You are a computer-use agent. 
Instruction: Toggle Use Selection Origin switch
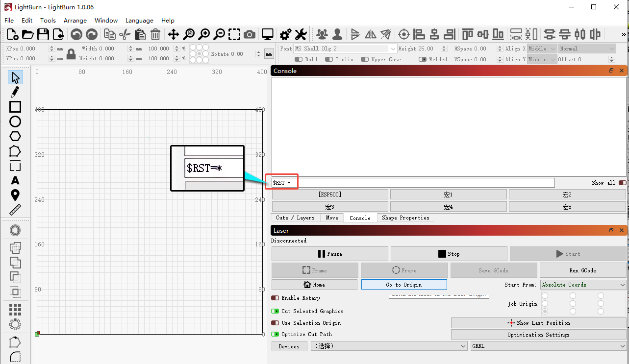click(275, 323)
